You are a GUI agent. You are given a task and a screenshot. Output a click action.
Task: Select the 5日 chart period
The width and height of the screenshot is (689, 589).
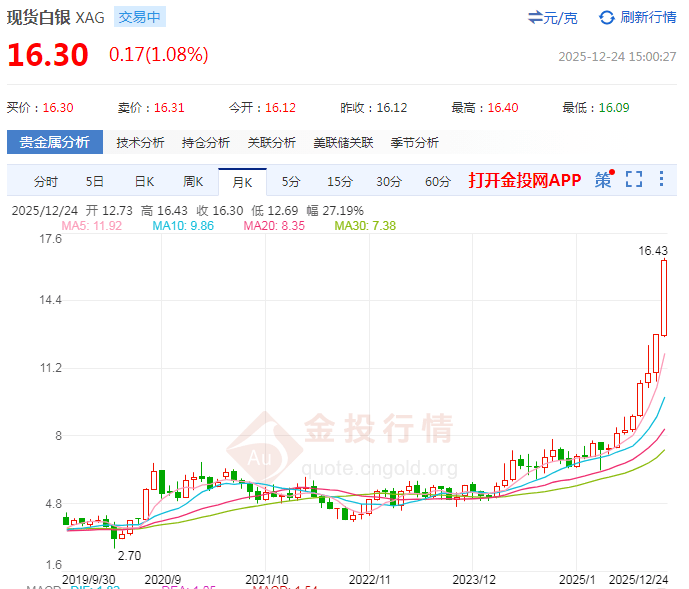coord(94,181)
